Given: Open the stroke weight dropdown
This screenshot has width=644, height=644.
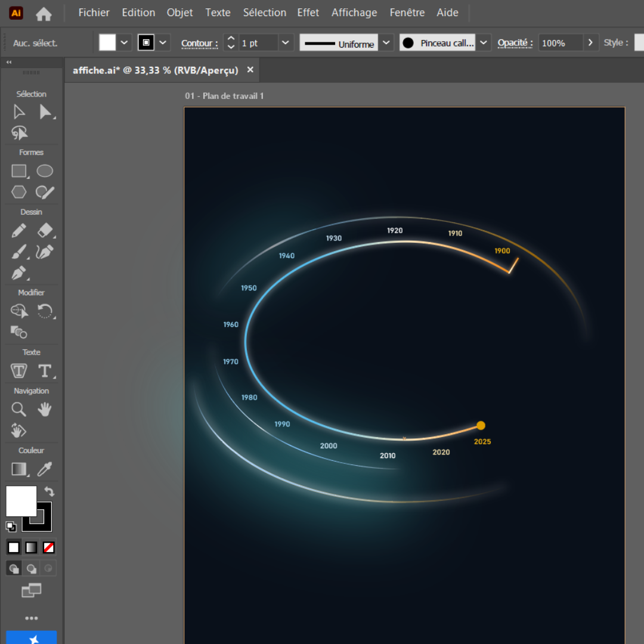Looking at the screenshot, I should click(285, 43).
